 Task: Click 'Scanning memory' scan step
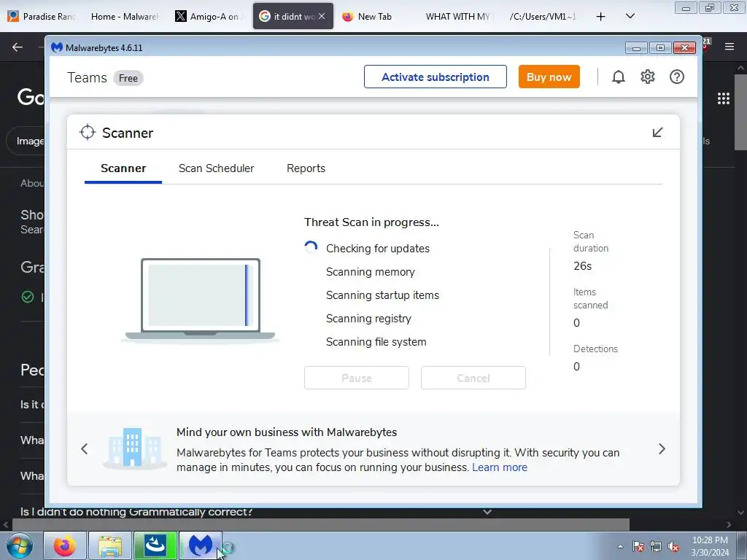tap(370, 272)
